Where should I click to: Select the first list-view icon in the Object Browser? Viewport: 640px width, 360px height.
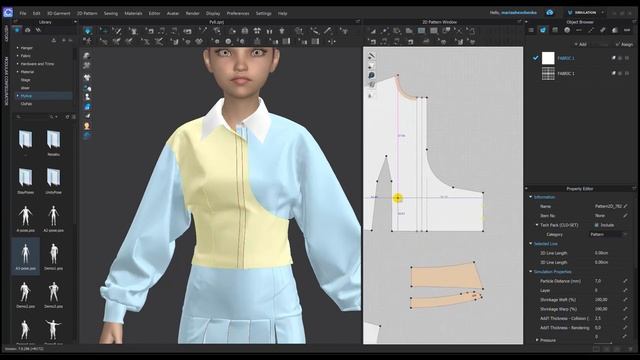click(x=531, y=30)
